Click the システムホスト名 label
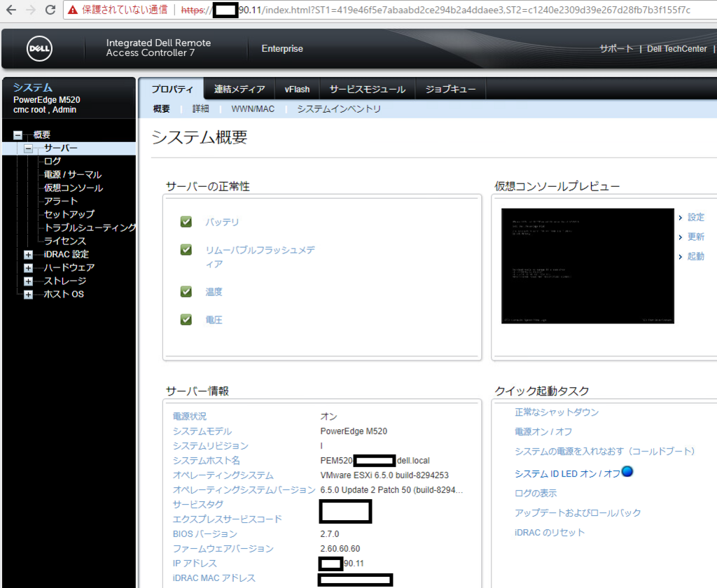The width and height of the screenshot is (717, 588). point(207,460)
